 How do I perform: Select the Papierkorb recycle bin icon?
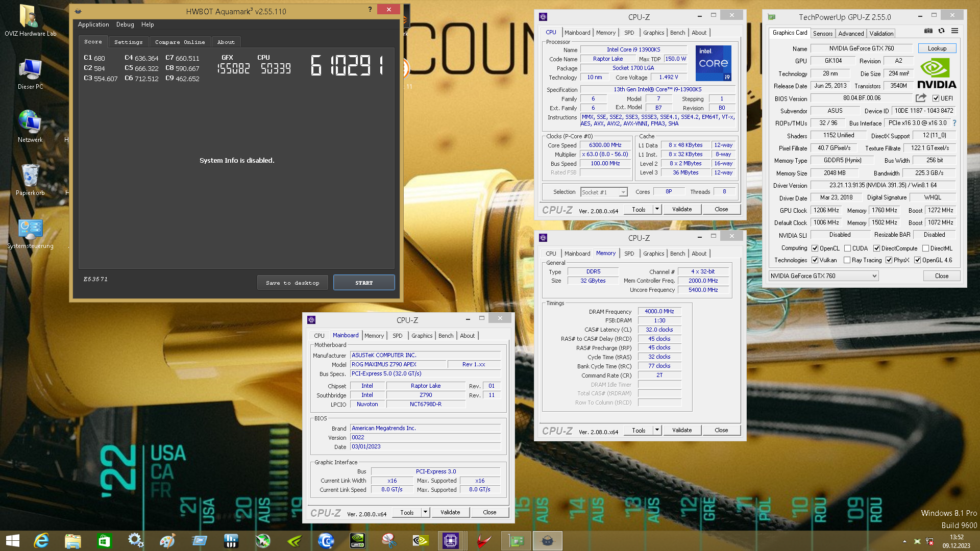[x=30, y=180]
